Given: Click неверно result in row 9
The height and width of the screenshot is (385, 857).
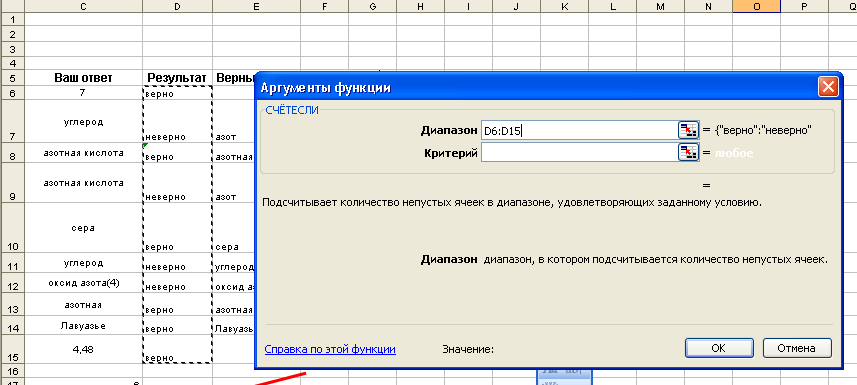Looking at the screenshot, I should (x=177, y=183).
